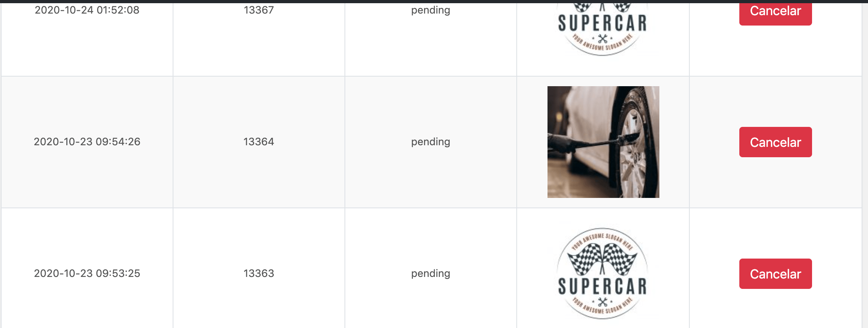
Task: Click the date 2020-10-24 01:52:08
Action: click(x=87, y=10)
